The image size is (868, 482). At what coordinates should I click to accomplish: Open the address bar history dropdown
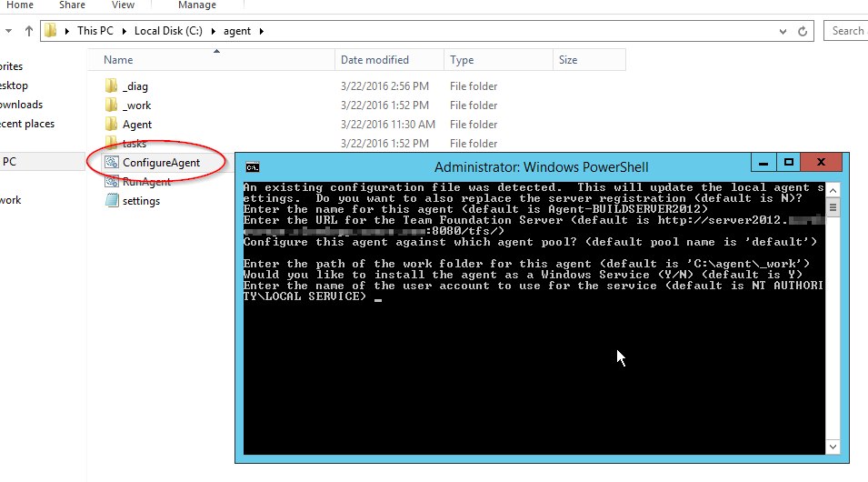[782, 31]
